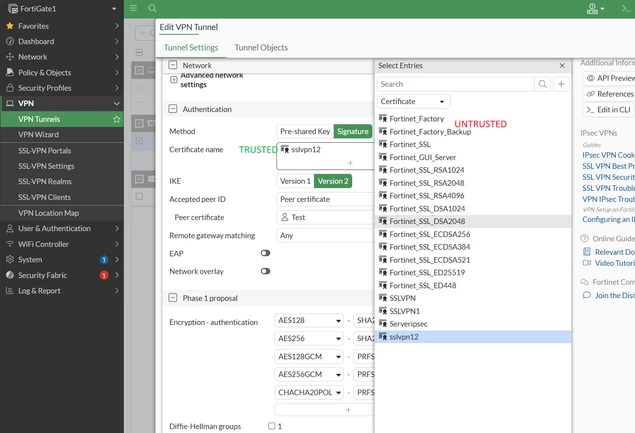Viewport: 635px width, 433px height.
Task: Click the plus icon to create new entry
Action: (561, 84)
